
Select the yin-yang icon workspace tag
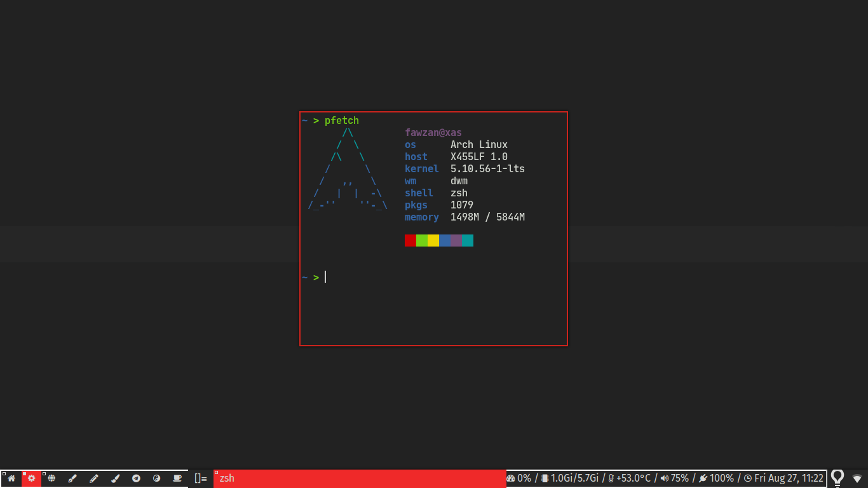157,478
